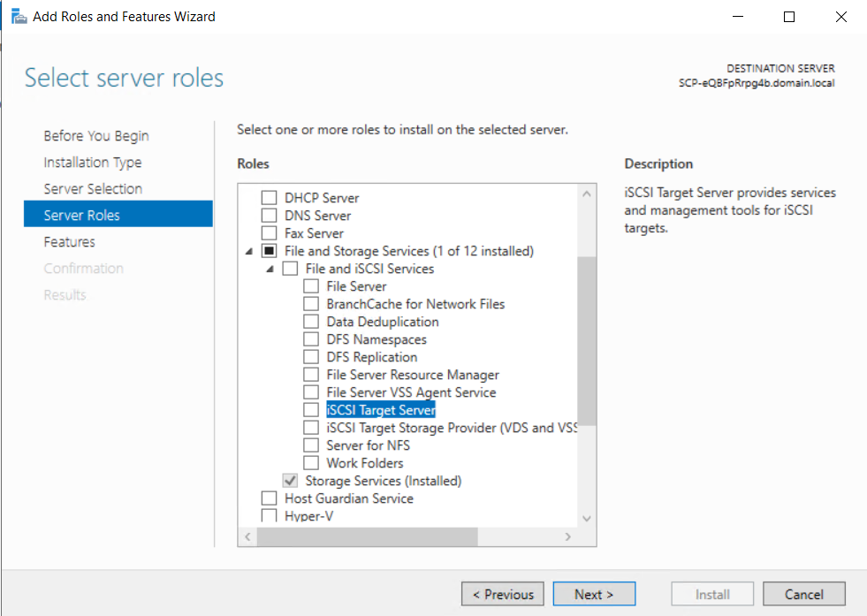Click the roles list scroll up arrow
Viewport: 867px width, 616px height.
[587, 194]
